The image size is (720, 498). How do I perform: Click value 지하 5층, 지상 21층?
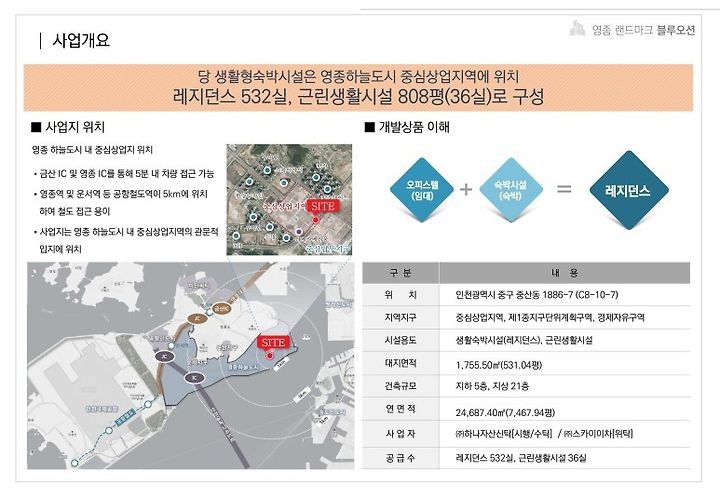[x=492, y=386]
